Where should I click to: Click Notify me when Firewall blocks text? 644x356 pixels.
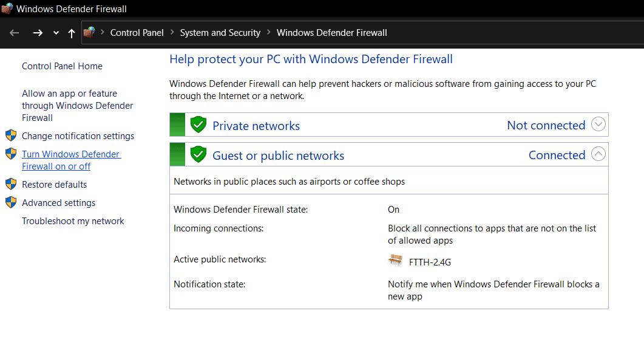click(493, 290)
